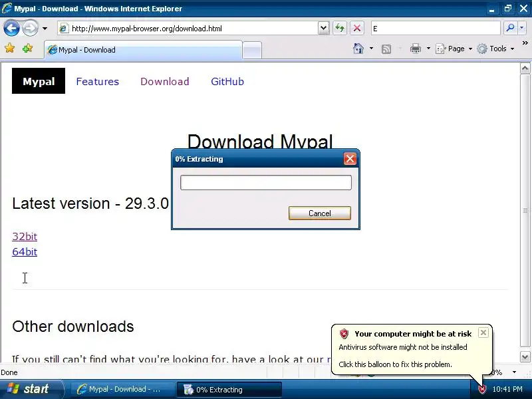The height and width of the screenshot is (399, 532).
Task: Click the Print icon
Action: point(415,49)
